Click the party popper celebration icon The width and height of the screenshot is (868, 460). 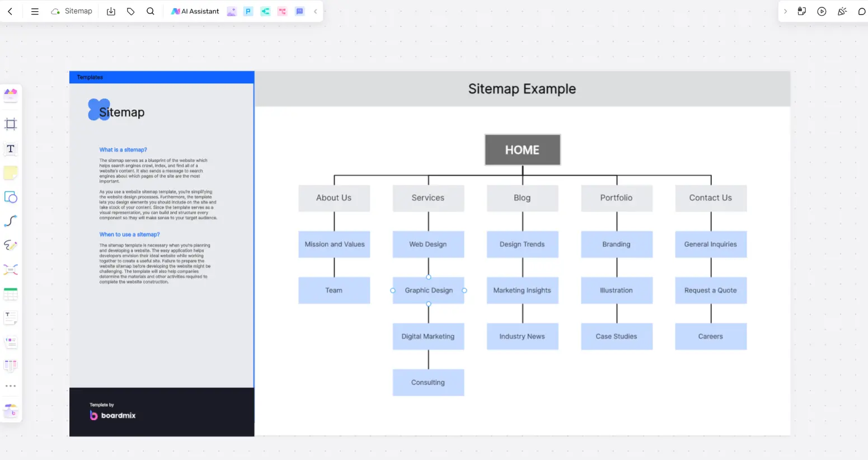[x=842, y=11]
